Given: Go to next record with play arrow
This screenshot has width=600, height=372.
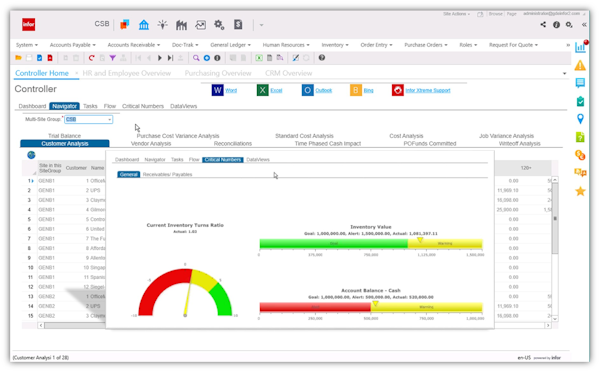Looking at the screenshot, I should 160,58.
